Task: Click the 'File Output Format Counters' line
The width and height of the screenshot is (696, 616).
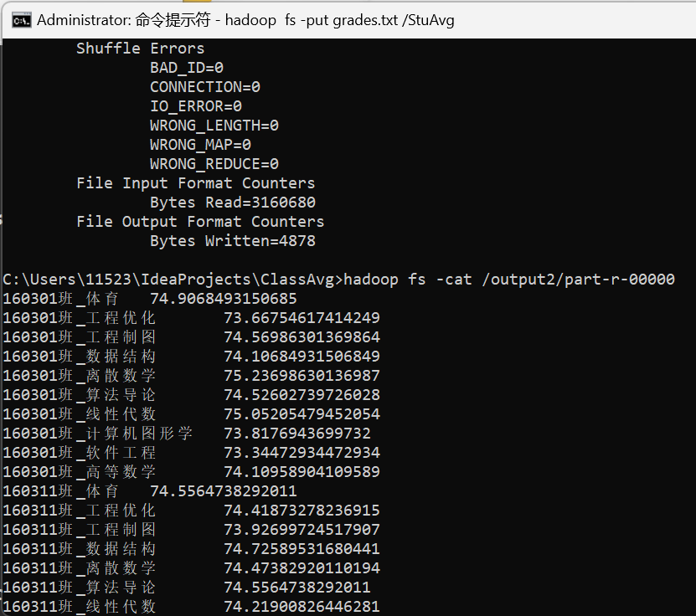Action: point(199,222)
